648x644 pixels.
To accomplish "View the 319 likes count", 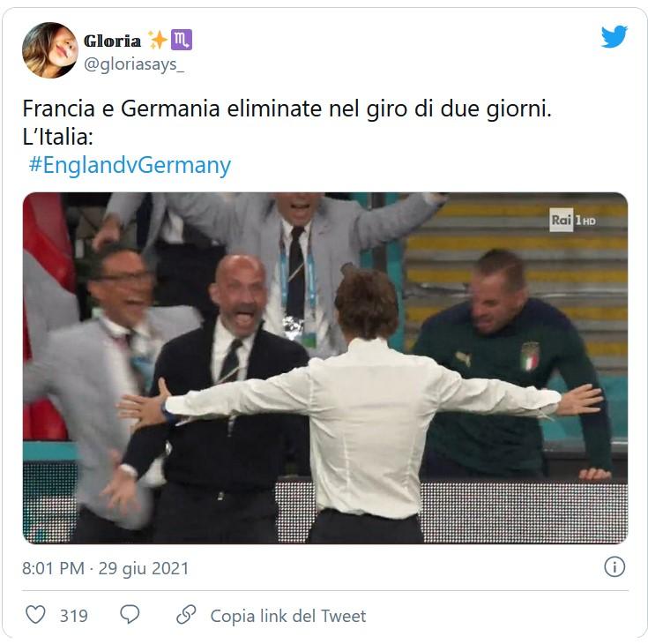I will pyautogui.click(x=74, y=616).
